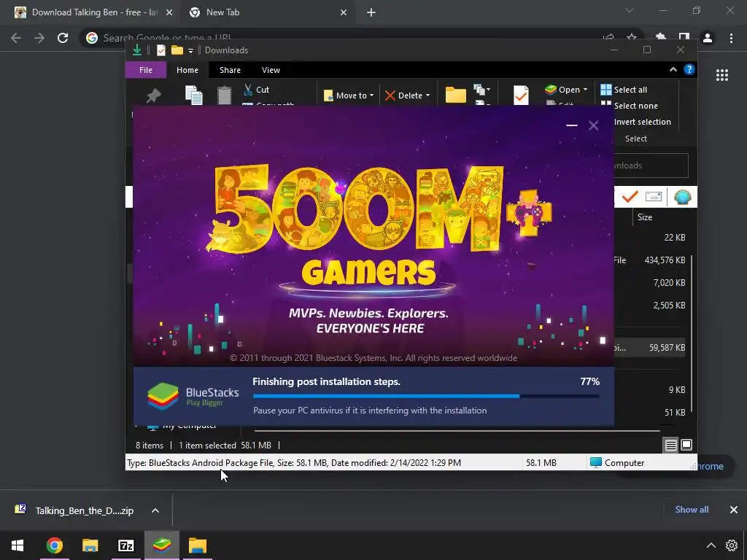Close the New Tab Chrome tab
The width and height of the screenshot is (747, 560).
(x=344, y=13)
